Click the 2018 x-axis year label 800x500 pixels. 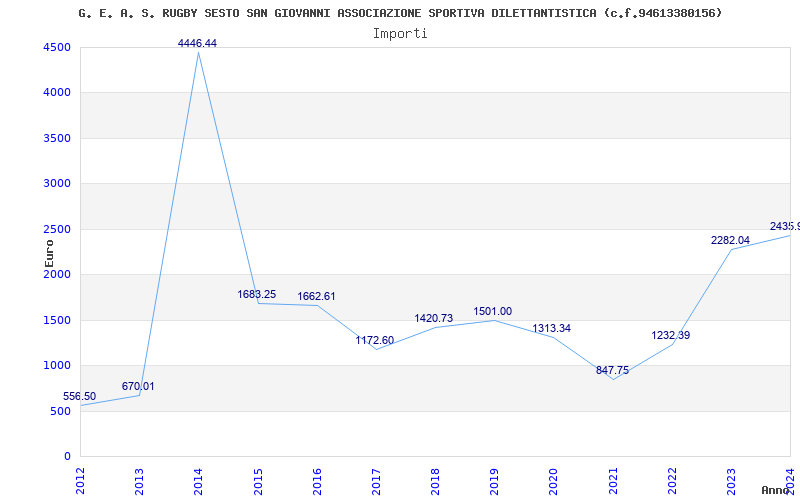435,481
